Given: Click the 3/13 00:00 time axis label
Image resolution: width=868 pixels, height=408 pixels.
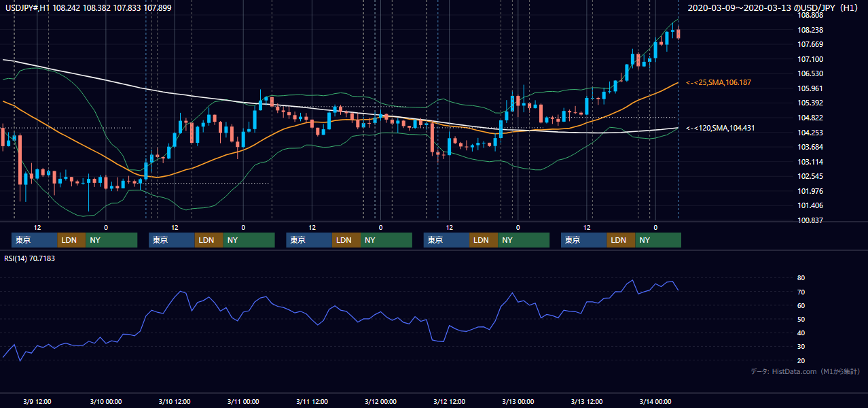Looking at the screenshot, I should click(518, 401).
